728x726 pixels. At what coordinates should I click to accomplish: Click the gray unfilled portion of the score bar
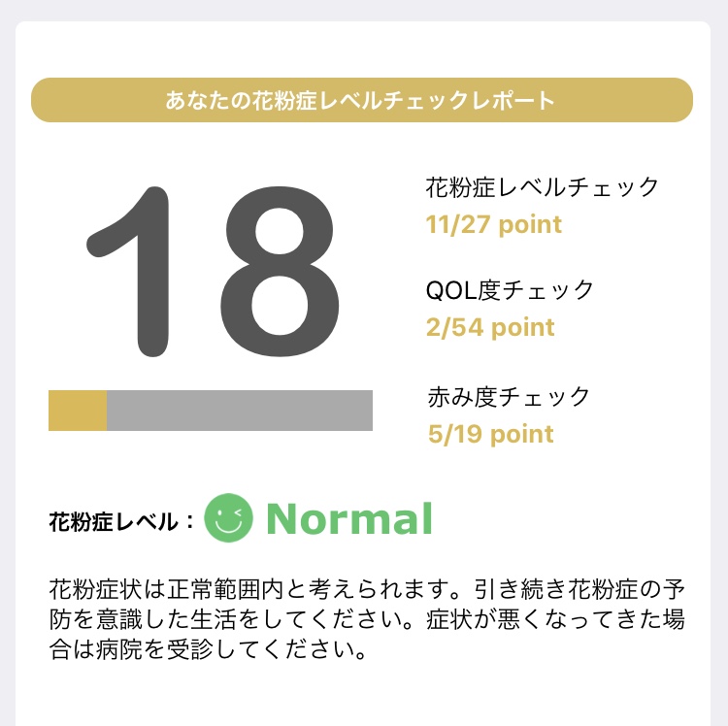240,411
